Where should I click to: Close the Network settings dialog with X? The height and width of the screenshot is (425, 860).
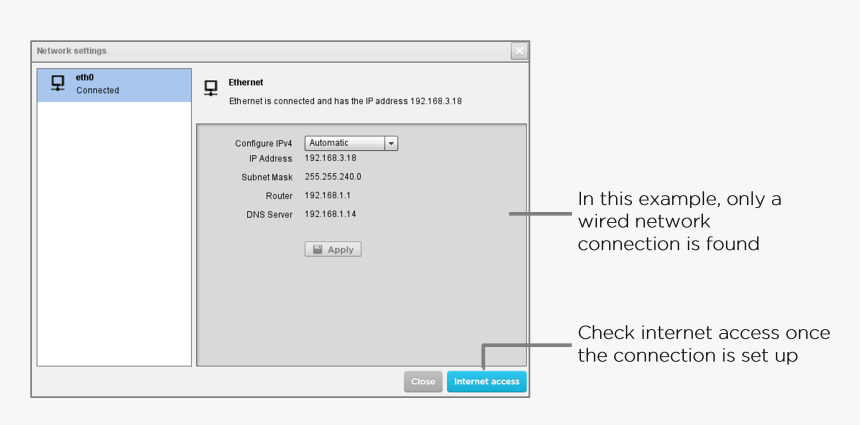pyautogui.click(x=519, y=51)
